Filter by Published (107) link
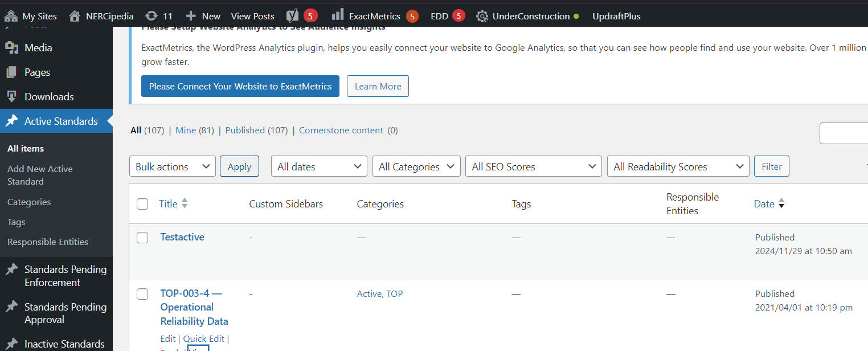The width and height of the screenshot is (868, 351). (256, 130)
